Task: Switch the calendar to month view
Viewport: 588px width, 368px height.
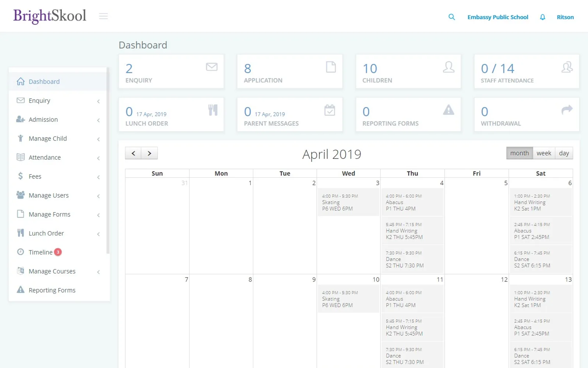Action: tap(519, 153)
